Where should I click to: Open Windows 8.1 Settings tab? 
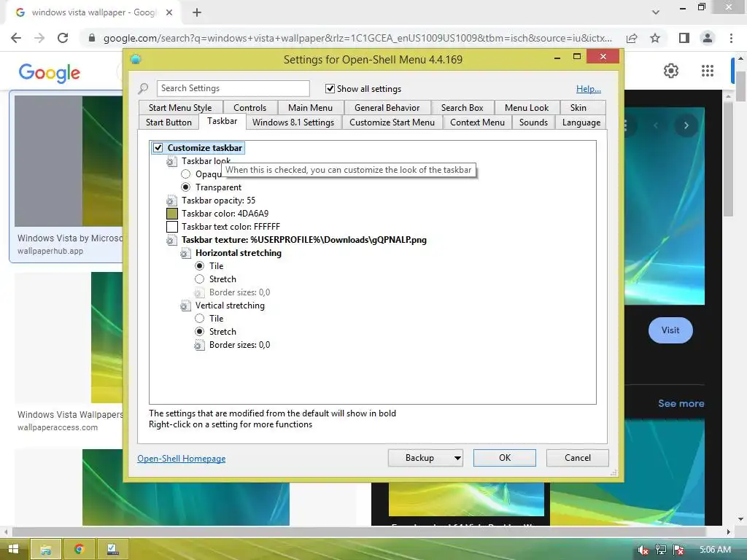pyautogui.click(x=293, y=122)
